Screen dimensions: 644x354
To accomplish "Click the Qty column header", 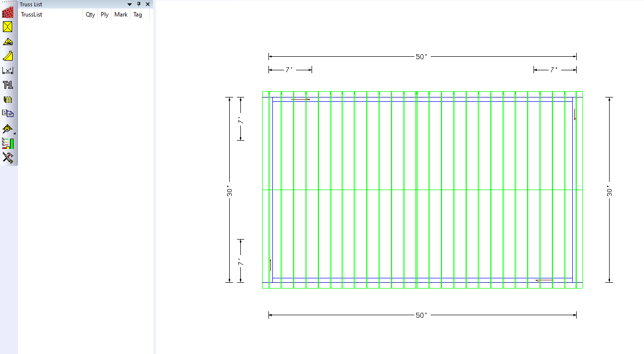I will pos(90,15).
